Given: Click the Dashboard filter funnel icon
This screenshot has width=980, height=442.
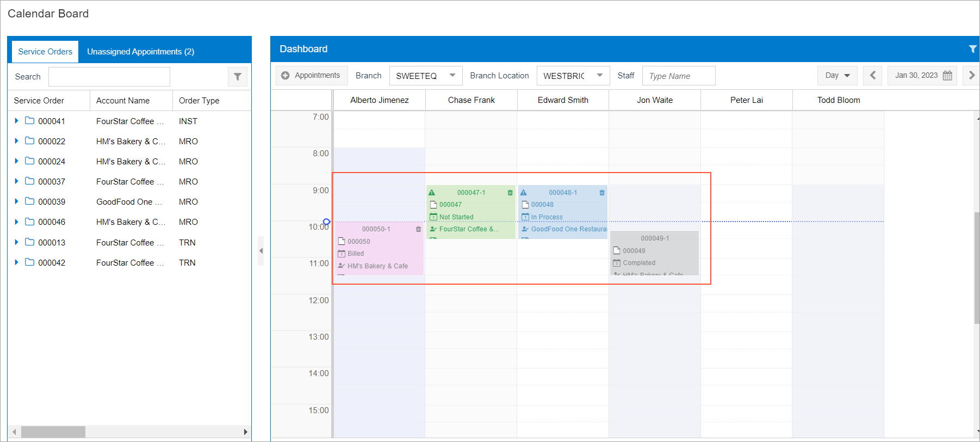Looking at the screenshot, I should [972, 49].
